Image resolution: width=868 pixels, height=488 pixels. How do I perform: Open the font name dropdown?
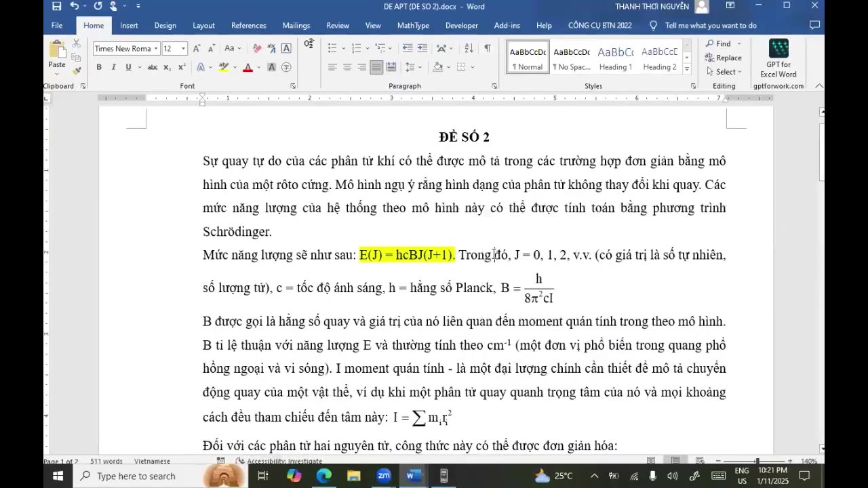[156, 49]
